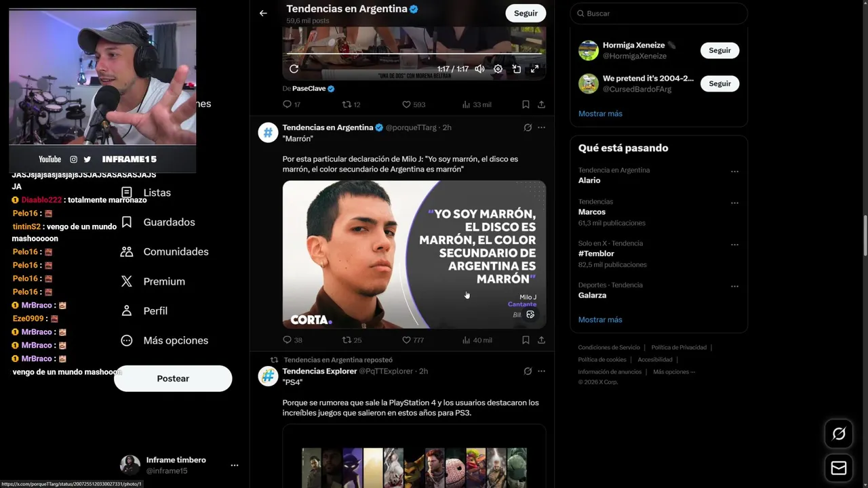Open the Marcos trend
The height and width of the screenshot is (488, 868).
pyautogui.click(x=658, y=212)
